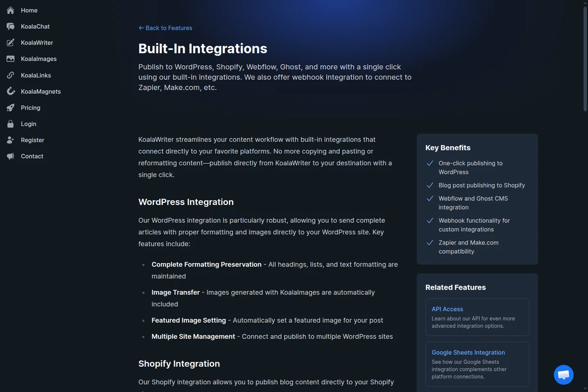This screenshot has height=392, width=588.
Task: Click the checkmark beside Blog post publishing to Shopify
Action: [x=430, y=185]
